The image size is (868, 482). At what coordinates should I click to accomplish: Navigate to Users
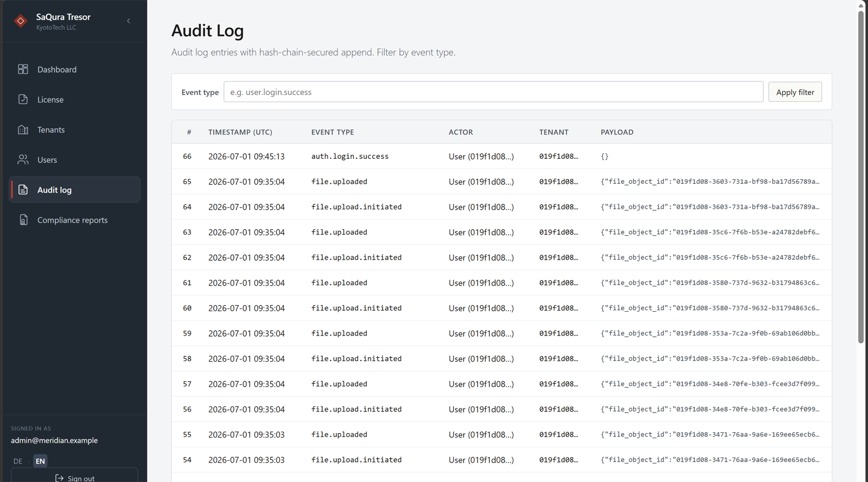(74, 159)
